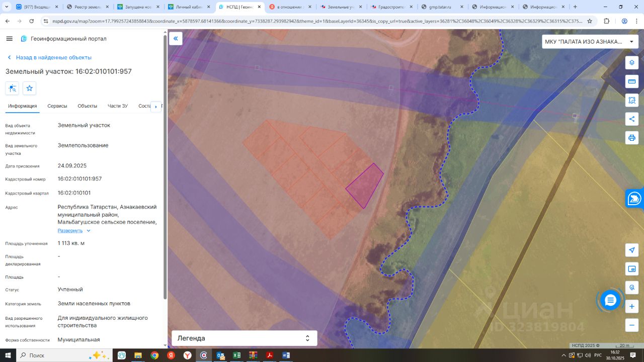The width and height of the screenshot is (644, 362).
Task: Open the Сервисы tab
Action: tap(57, 106)
